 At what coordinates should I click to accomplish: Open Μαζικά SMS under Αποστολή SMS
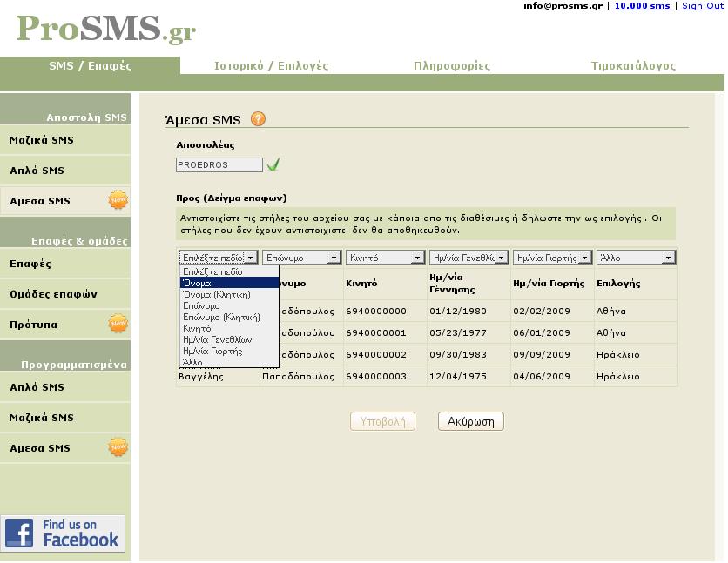coord(65,139)
